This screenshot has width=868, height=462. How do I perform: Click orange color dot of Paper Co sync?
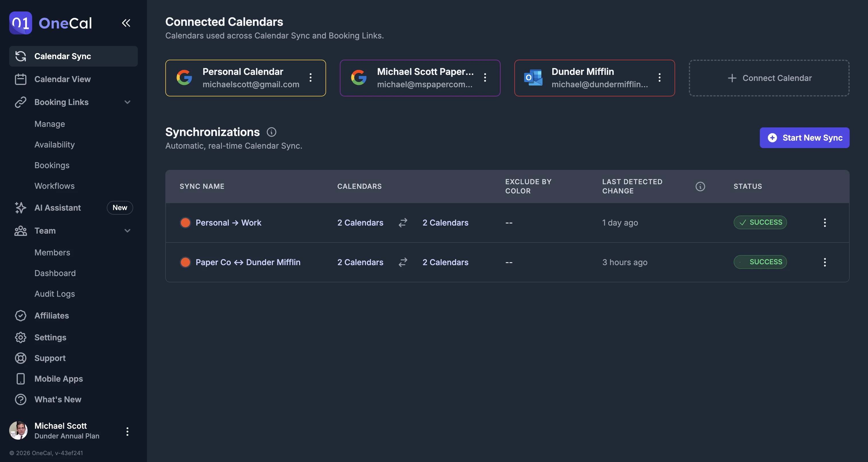185,262
